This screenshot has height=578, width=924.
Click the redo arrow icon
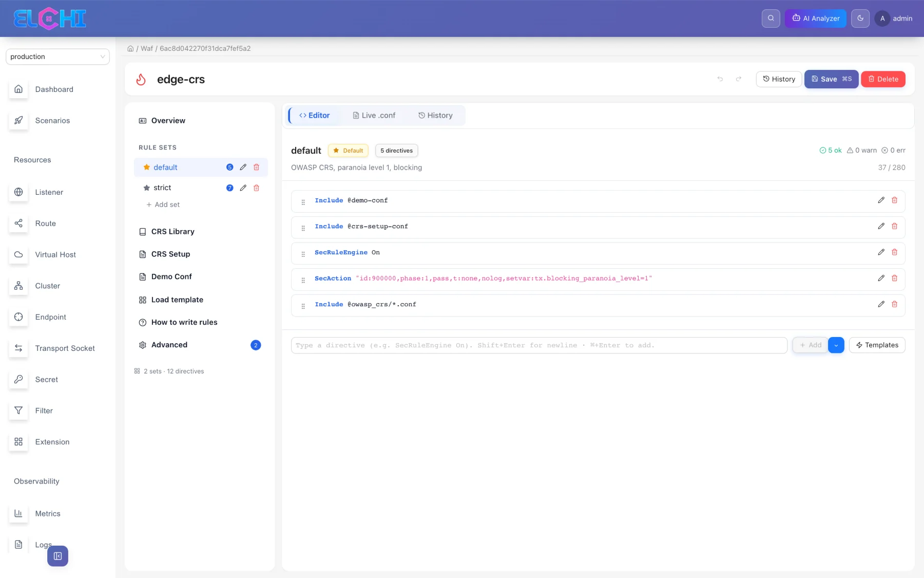coord(739,79)
